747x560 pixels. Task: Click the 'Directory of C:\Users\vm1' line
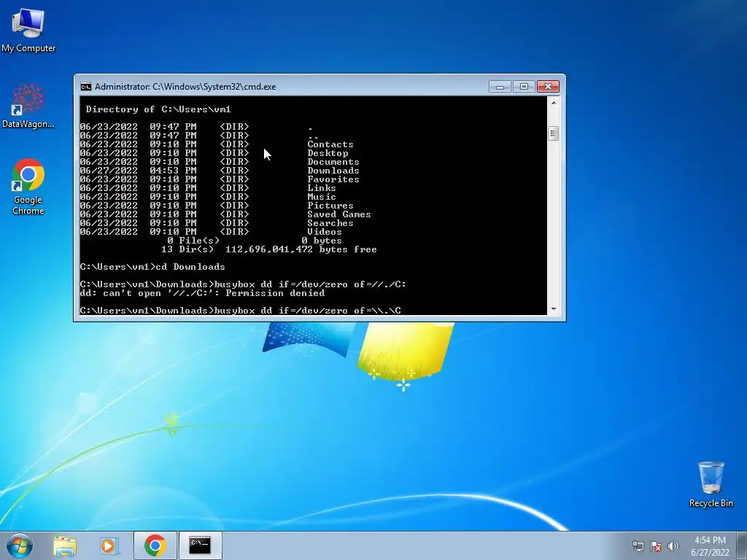[158, 109]
